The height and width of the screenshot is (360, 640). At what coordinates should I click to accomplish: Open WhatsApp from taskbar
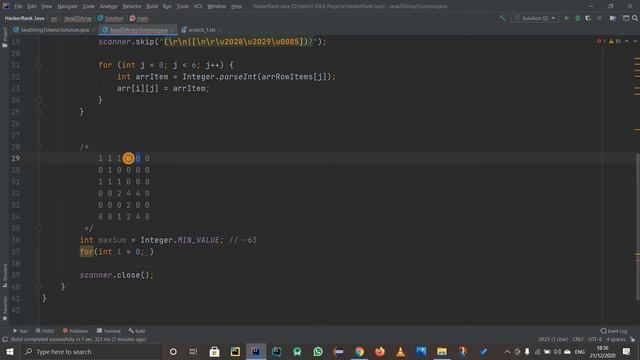pyautogui.click(x=318, y=351)
